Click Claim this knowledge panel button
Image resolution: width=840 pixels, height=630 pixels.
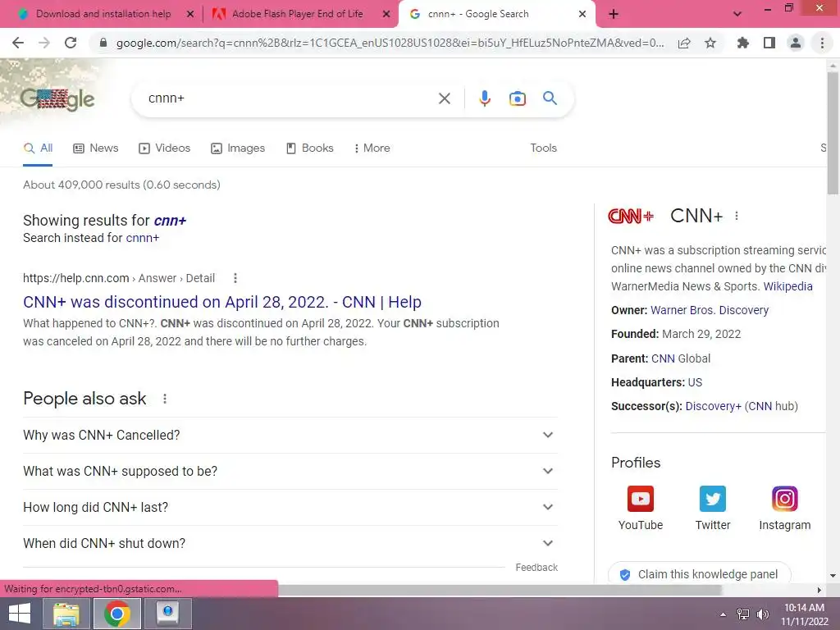pos(700,574)
